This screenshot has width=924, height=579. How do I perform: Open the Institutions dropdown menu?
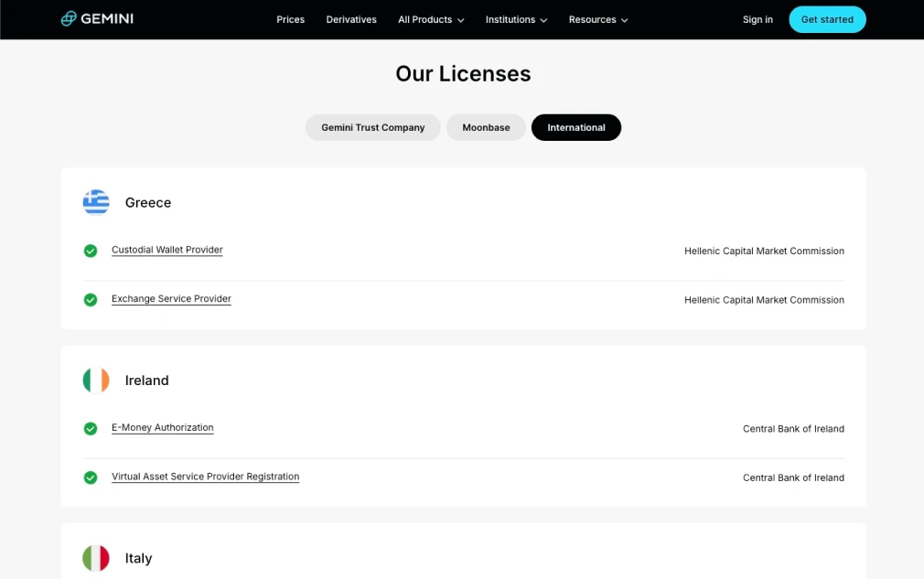point(516,20)
